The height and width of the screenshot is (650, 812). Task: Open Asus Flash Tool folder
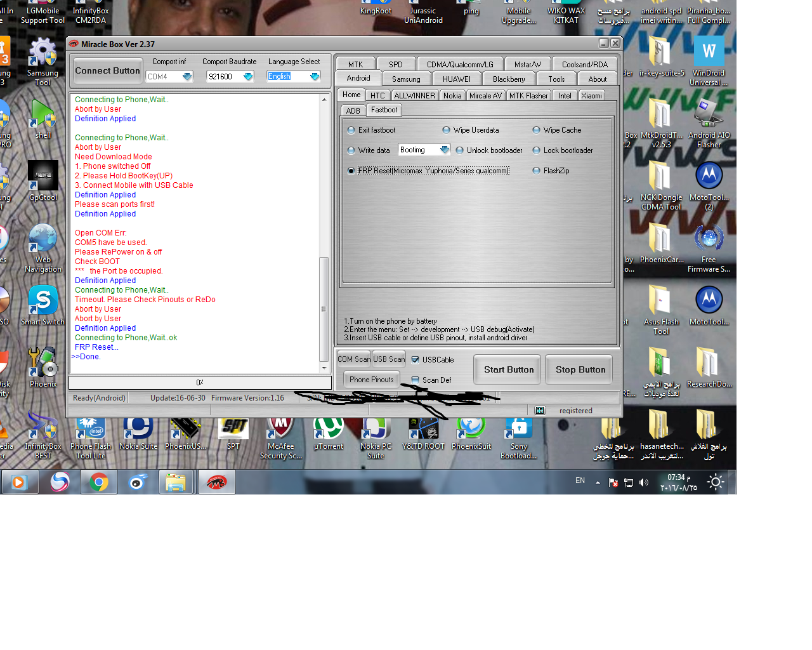[661, 310]
